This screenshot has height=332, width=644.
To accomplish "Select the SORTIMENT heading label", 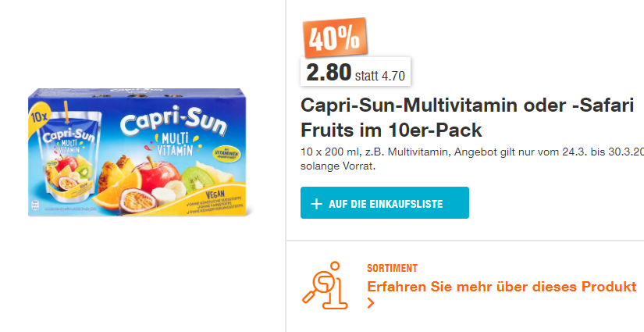I will 392,268.
